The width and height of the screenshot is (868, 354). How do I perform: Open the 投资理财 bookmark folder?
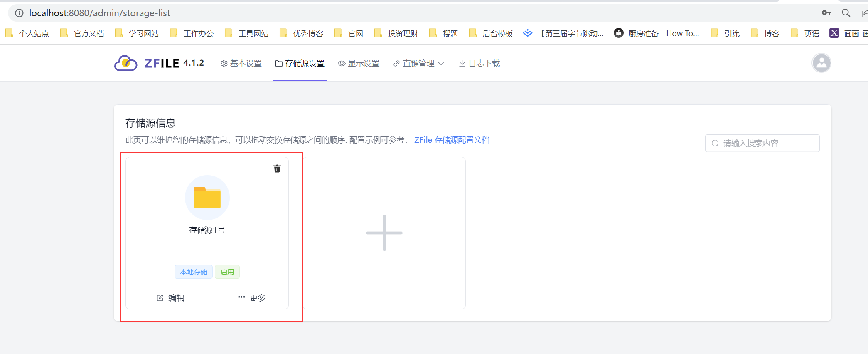tap(396, 33)
